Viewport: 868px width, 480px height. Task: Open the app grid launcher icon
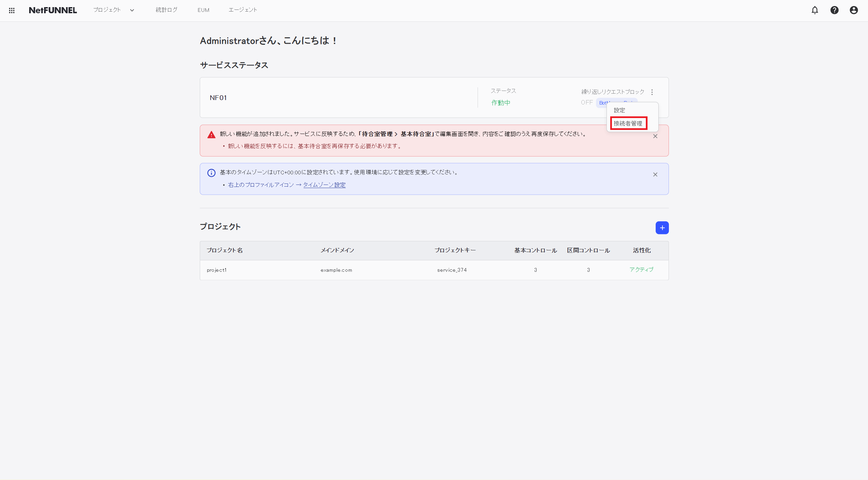[x=12, y=11]
